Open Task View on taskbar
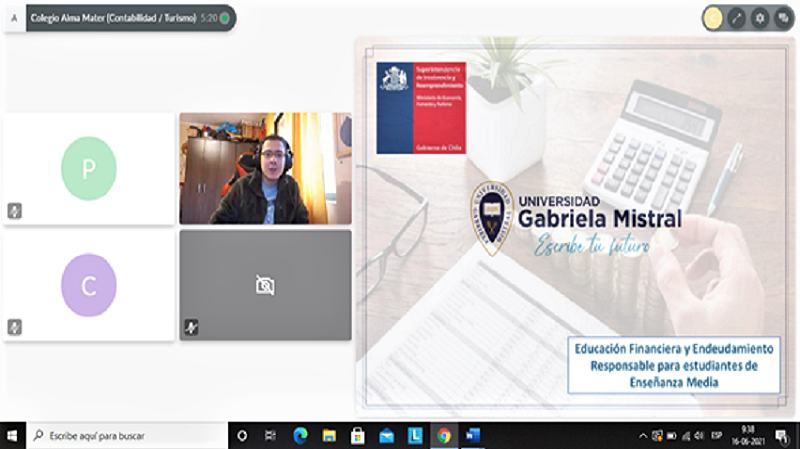Screen dimensions: 800x449 point(270,436)
